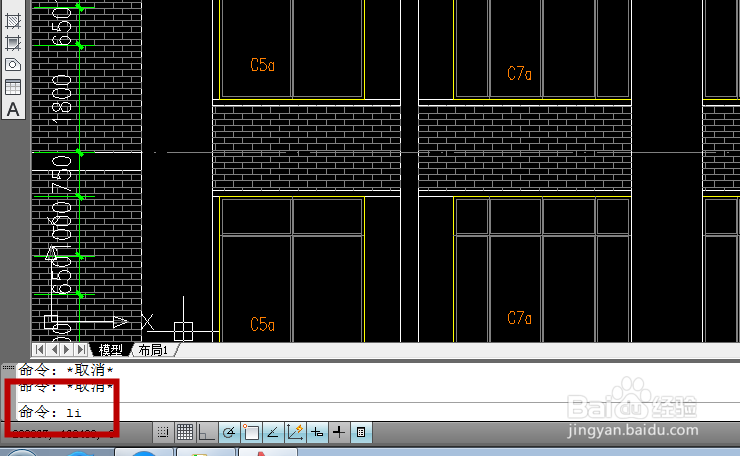Toggle Quick Properties in the status bar

(361, 432)
